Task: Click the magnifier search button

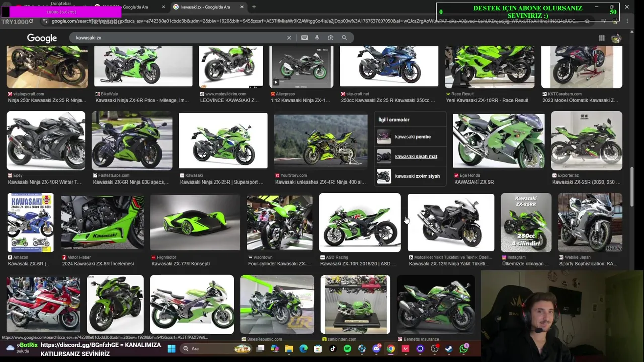Action: click(344, 38)
